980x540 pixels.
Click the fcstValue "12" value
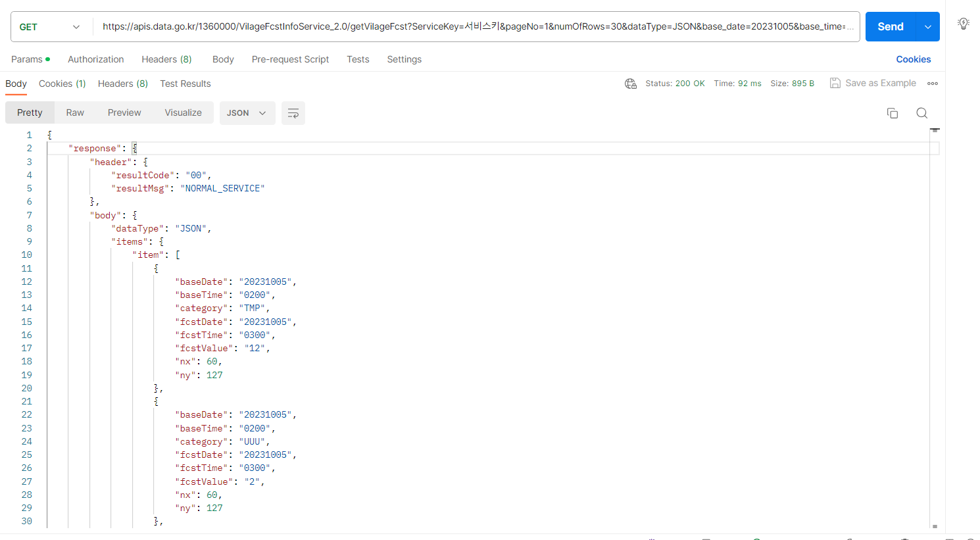click(x=255, y=348)
